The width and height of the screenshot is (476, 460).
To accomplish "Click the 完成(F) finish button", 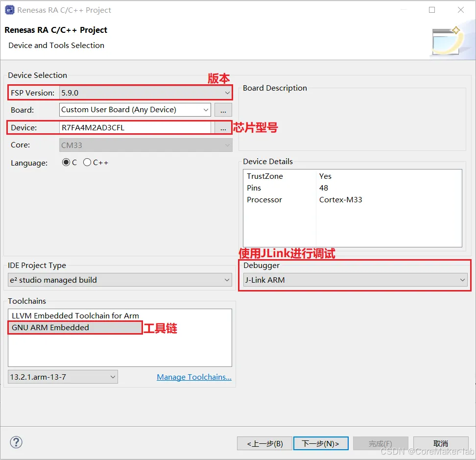I will click(x=381, y=444).
